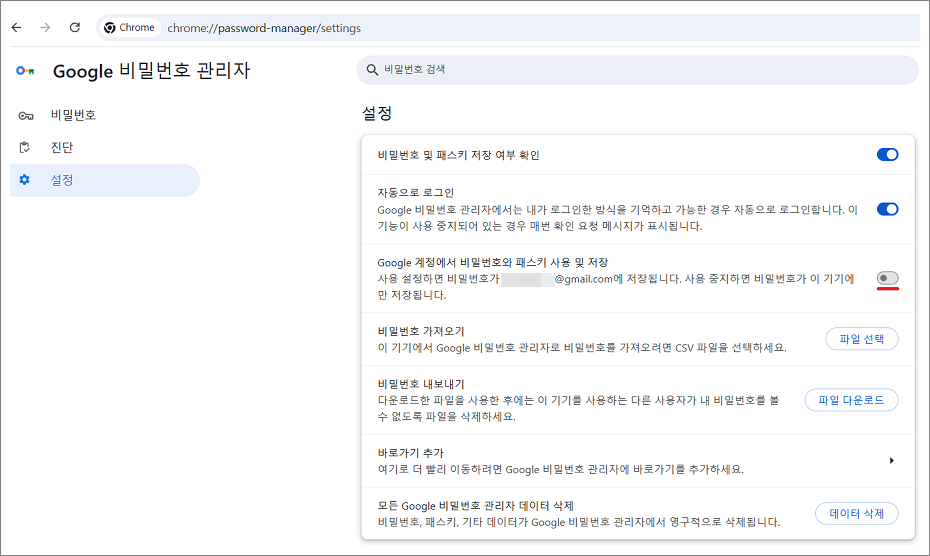
Task: Go back with the browser back arrow
Action: [17, 27]
